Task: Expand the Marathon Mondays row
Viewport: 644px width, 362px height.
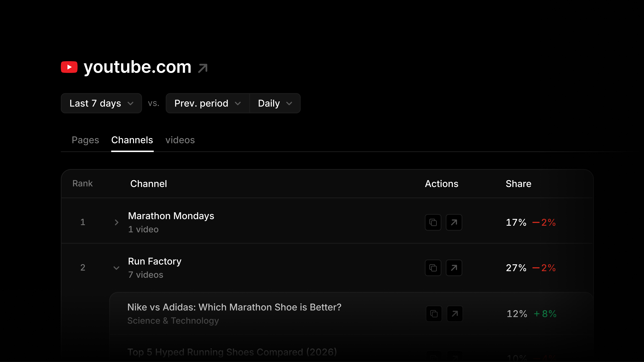Action: [116, 222]
